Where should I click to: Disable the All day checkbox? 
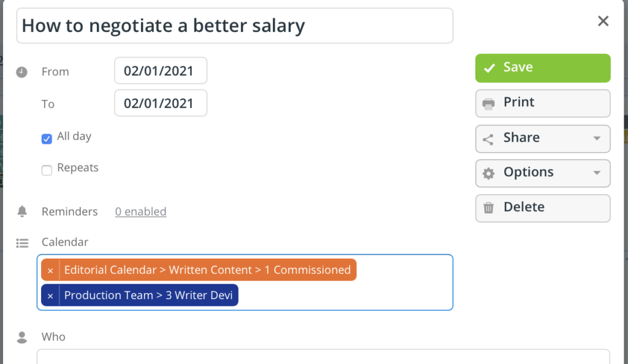pos(47,138)
